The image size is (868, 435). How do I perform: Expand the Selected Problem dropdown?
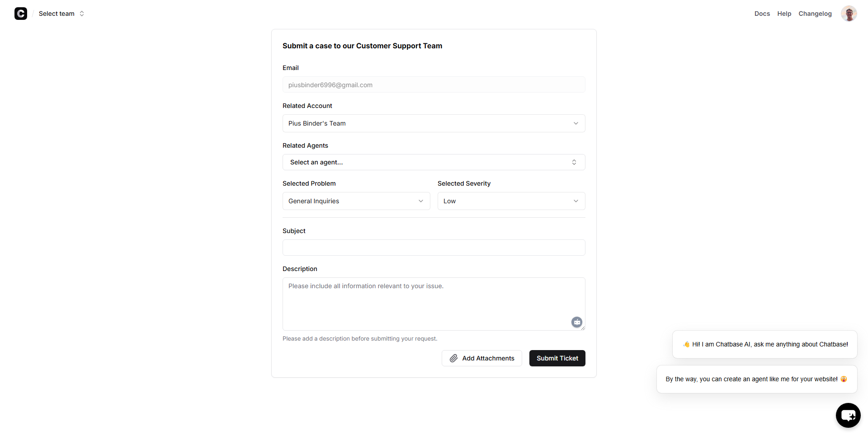356,201
